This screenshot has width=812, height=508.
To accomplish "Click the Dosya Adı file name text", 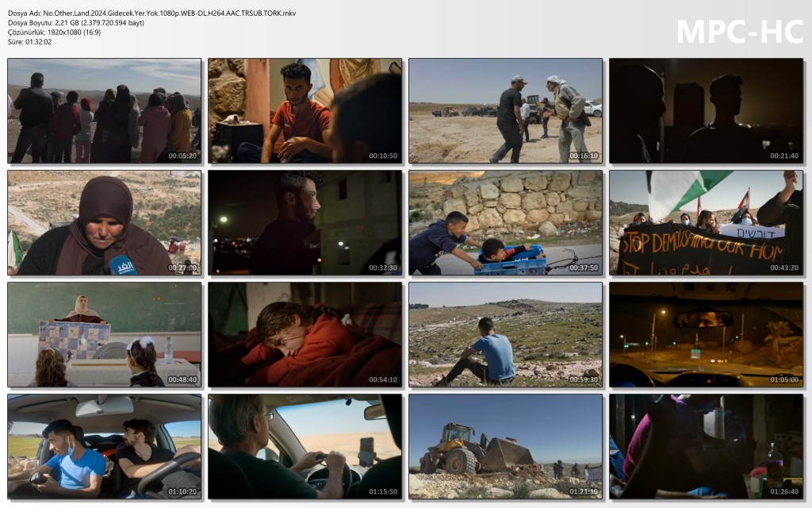I will pyautogui.click(x=151, y=13).
